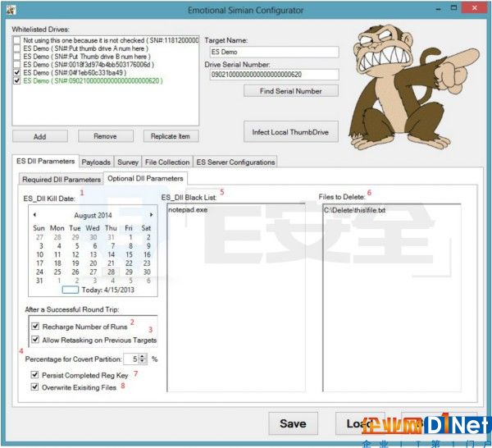Click Today: 4/15/2013 link in calendar
Screen dimensions: 492x448
tap(107, 290)
